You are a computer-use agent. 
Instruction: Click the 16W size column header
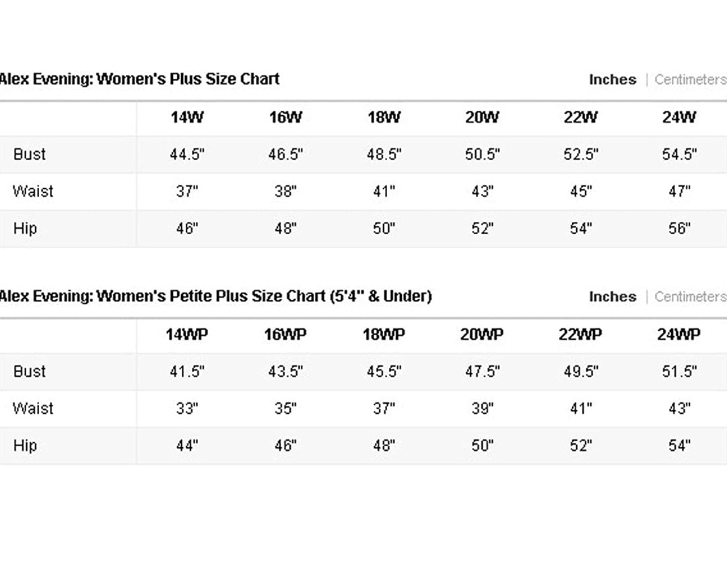[x=285, y=117]
